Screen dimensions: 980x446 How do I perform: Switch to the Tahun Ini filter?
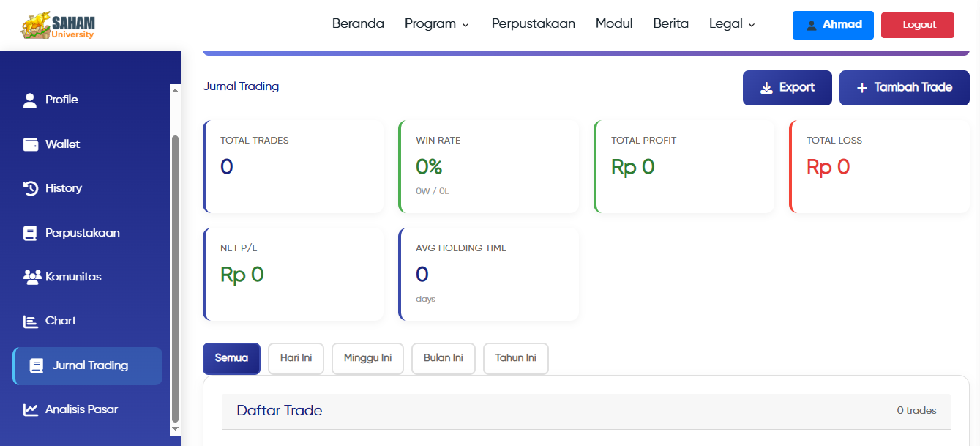[x=515, y=358]
